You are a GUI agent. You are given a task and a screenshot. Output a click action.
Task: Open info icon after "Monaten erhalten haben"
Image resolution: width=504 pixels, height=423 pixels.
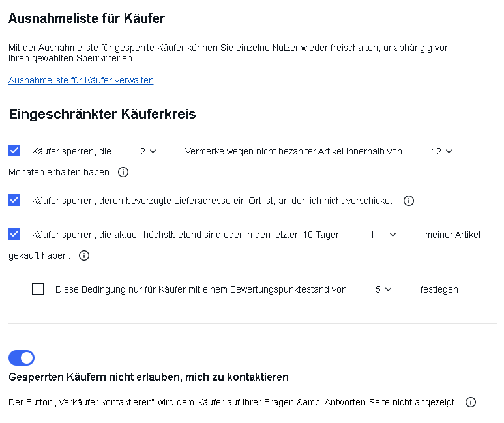(x=123, y=172)
